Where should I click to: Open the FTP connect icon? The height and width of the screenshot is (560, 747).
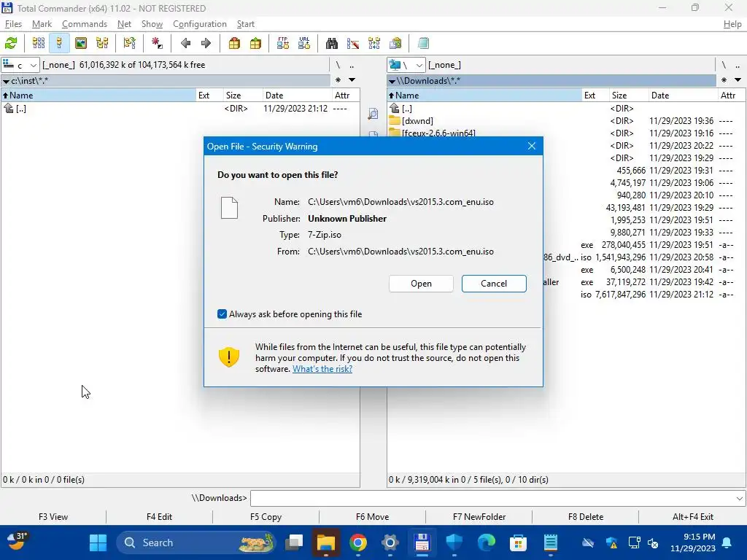[x=283, y=43]
